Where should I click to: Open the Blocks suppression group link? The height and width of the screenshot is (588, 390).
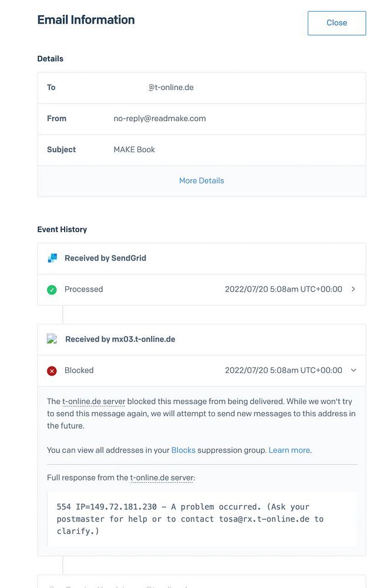(183, 450)
